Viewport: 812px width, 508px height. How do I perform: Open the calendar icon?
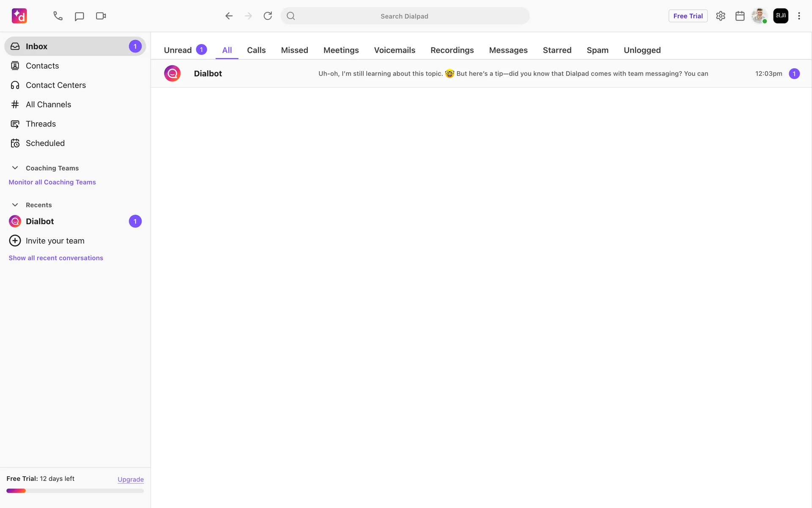pyautogui.click(x=740, y=16)
